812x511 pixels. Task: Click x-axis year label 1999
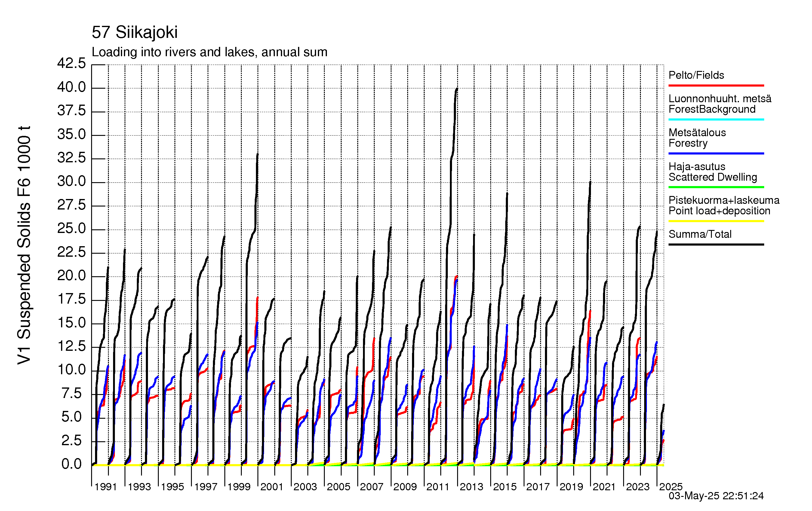click(x=239, y=487)
